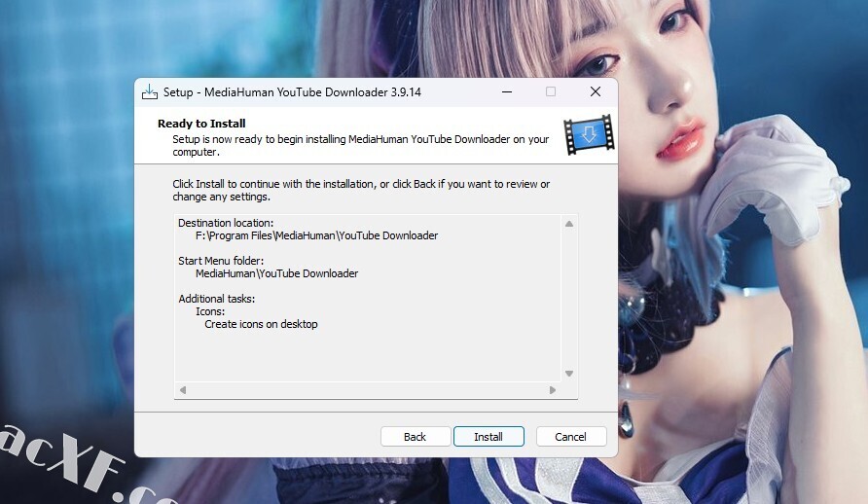The image size is (868, 504).
Task: Click scroll down arrow in summary box
Action: tap(569, 374)
